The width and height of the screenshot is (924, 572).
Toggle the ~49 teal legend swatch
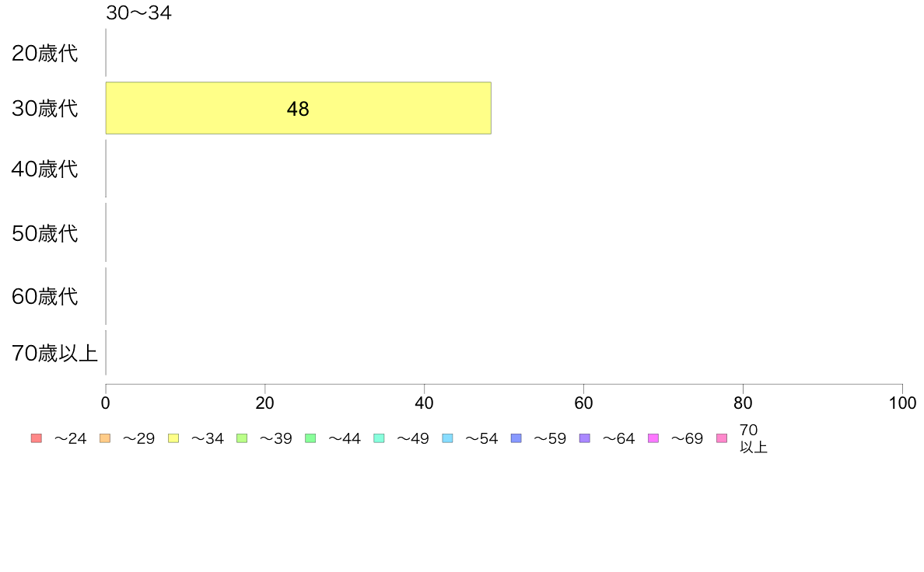click(x=379, y=438)
